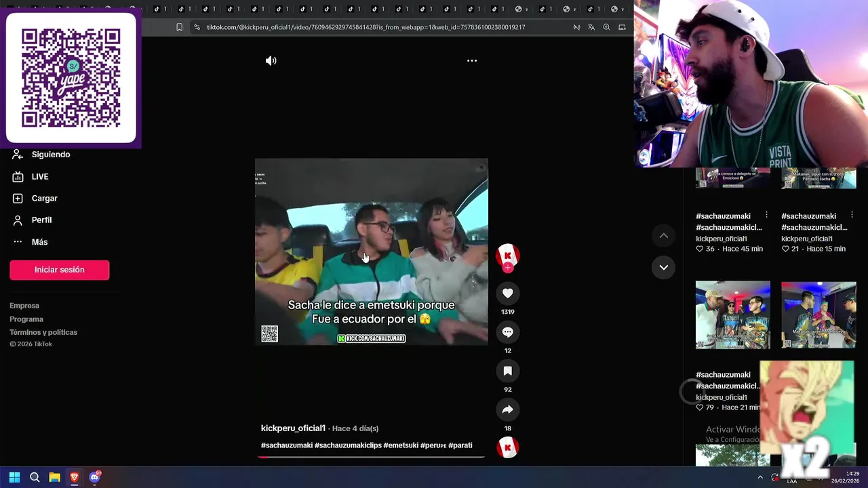Open recommended thumbnail with three men in studio
Image resolution: width=868 pixels, height=488 pixels.
coord(733,315)
